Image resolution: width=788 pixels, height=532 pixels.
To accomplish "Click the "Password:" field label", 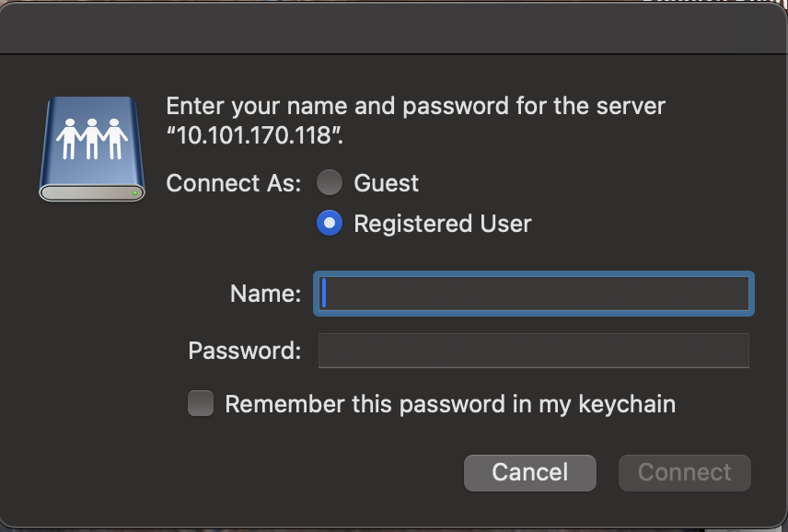I will (244, 351).
